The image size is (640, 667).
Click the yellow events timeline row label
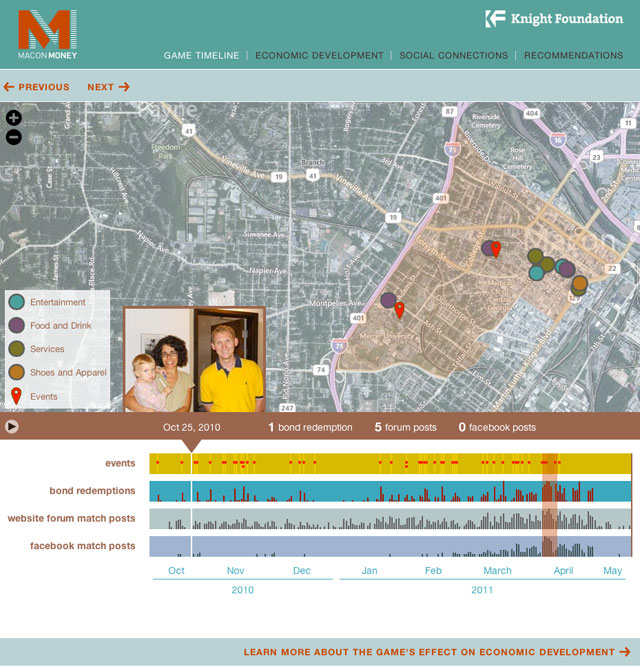click(120, 463)
